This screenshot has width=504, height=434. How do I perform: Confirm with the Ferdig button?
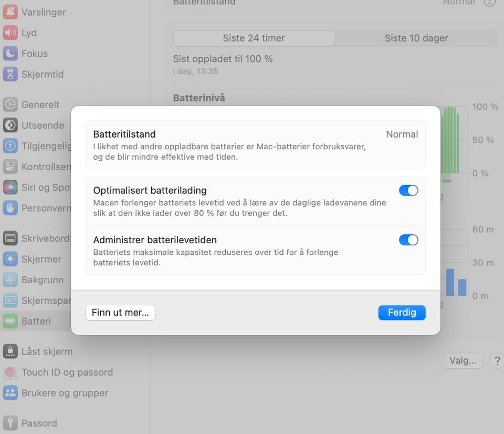point(402,313)
